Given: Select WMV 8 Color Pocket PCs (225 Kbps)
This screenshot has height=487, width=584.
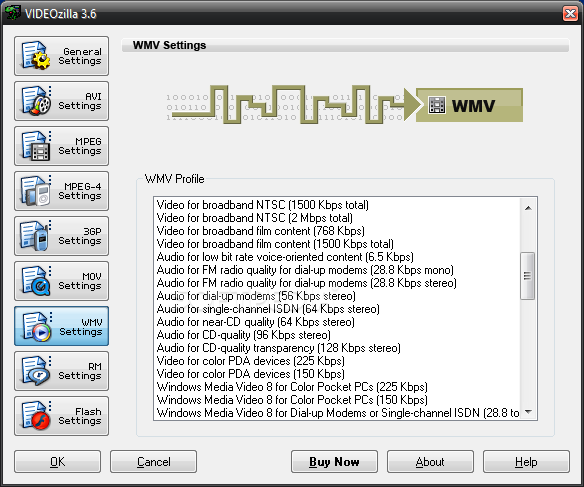Looking at the screenshot, I should pyautogui.click(x=292, y=387).
